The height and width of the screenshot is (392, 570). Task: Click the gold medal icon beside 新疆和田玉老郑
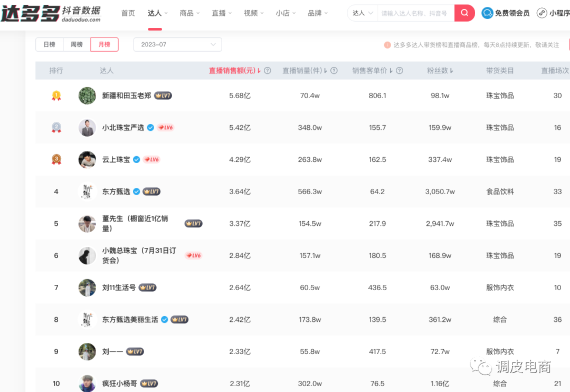[x=56, y=95]
